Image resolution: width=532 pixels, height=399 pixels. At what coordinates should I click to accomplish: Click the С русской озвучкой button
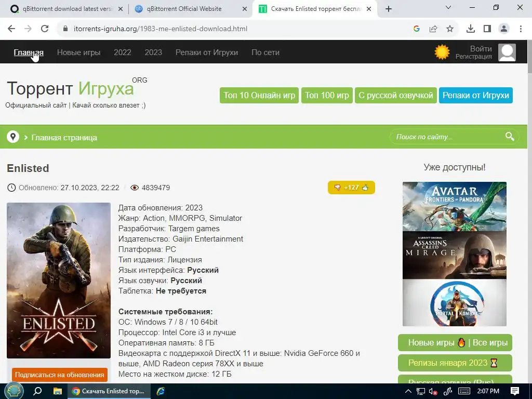click(395, 96)
